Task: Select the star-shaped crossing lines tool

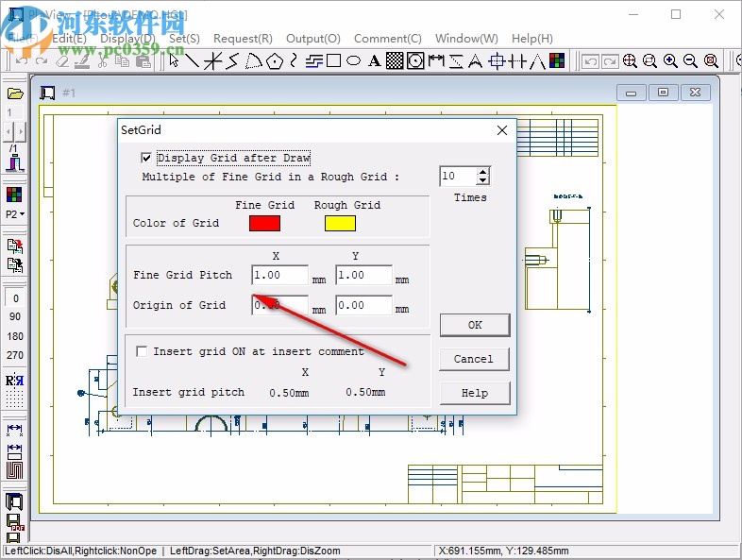Action: click(x=212, y=60)
